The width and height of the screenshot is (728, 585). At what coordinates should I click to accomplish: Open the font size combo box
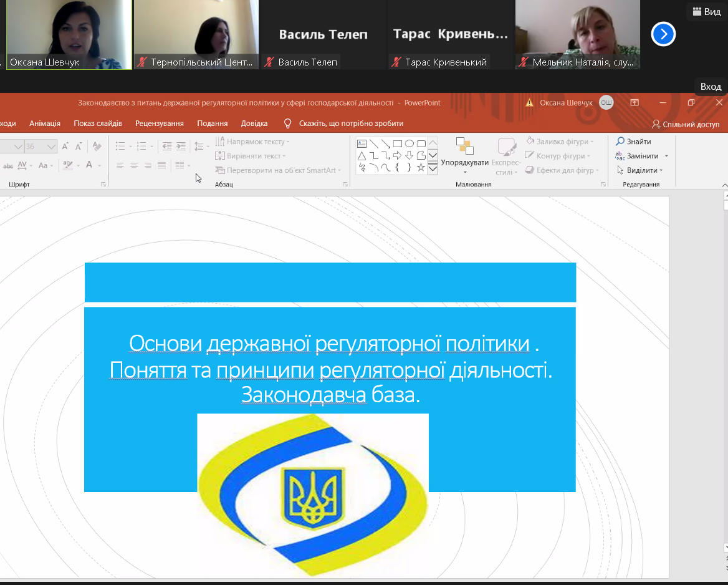[41, 147]
